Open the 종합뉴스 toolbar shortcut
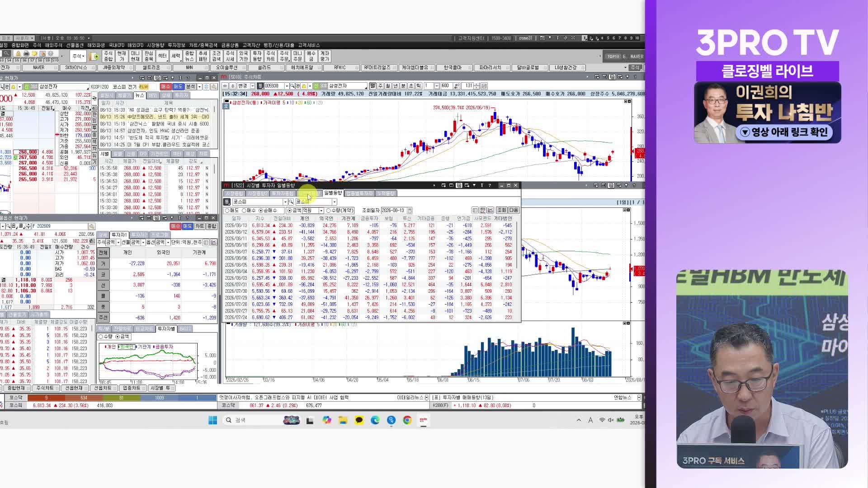The image size is (868, 488). click(189, 56)
